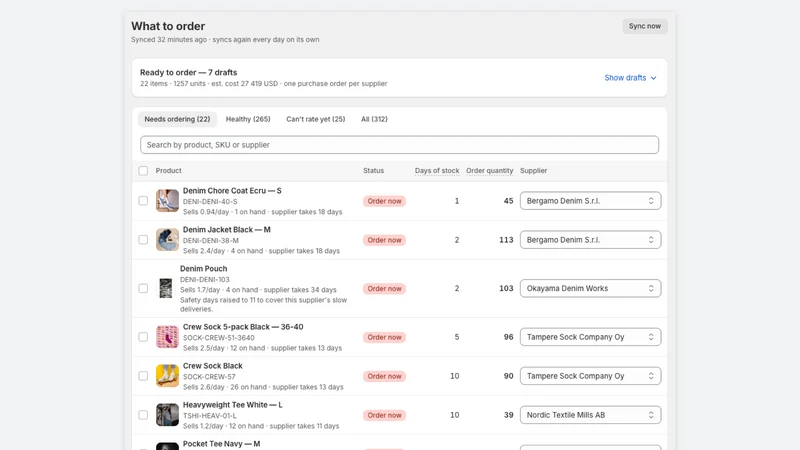Tick the Crew Sock Black SOCK-CREW-57 checkbox
The height and width of the screenshot is (450, 800).
point(143,376)
